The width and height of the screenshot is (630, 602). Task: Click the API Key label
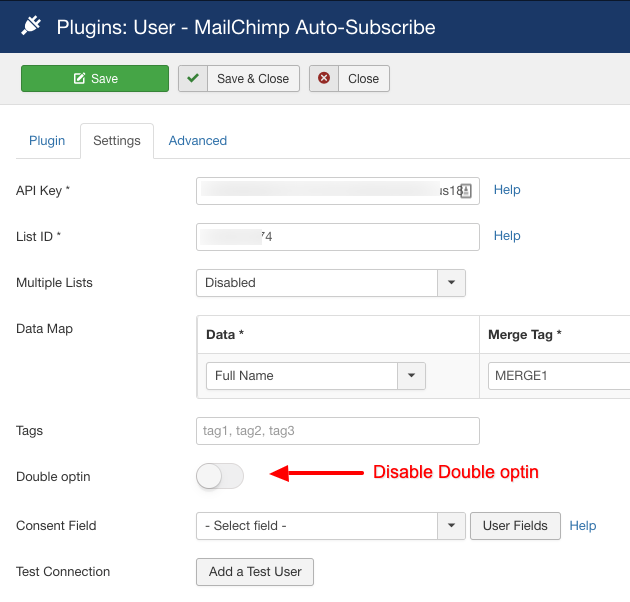pyautogui.click(x=43, y=190)
